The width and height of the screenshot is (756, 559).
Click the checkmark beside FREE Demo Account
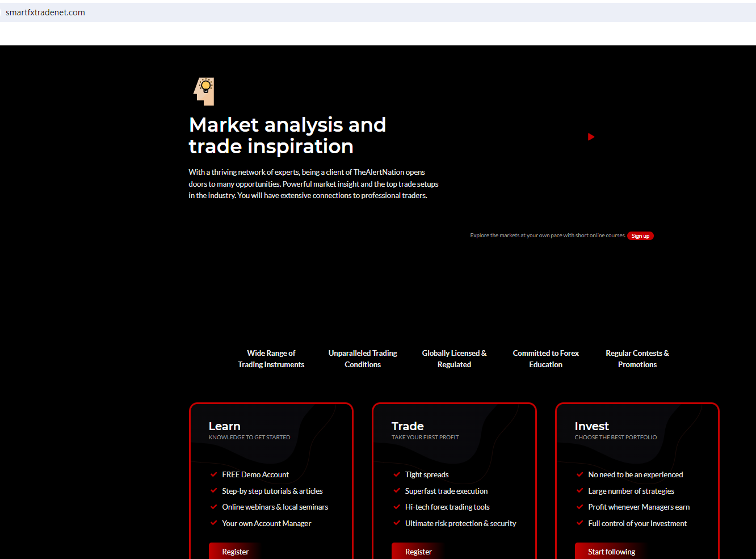214,474
